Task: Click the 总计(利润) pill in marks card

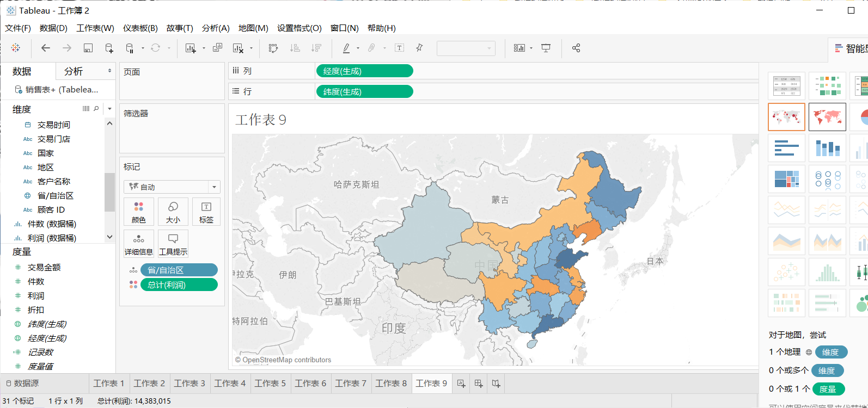Action: tap(179, 285)
